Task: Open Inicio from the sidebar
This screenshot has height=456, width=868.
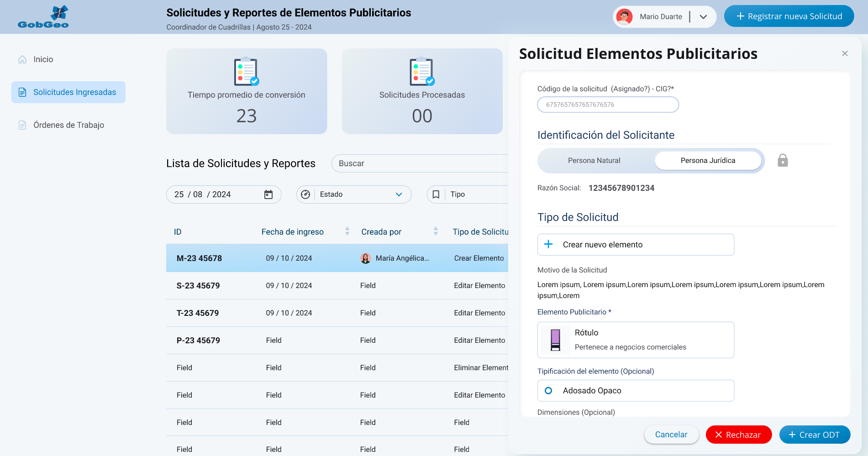Action: pyautogui.click(x=43, y=59)
